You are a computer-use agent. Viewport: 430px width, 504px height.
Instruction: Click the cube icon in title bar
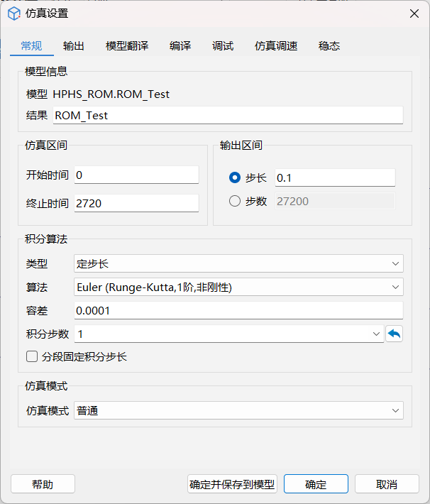pyautogui.click(x=13, y=13)
